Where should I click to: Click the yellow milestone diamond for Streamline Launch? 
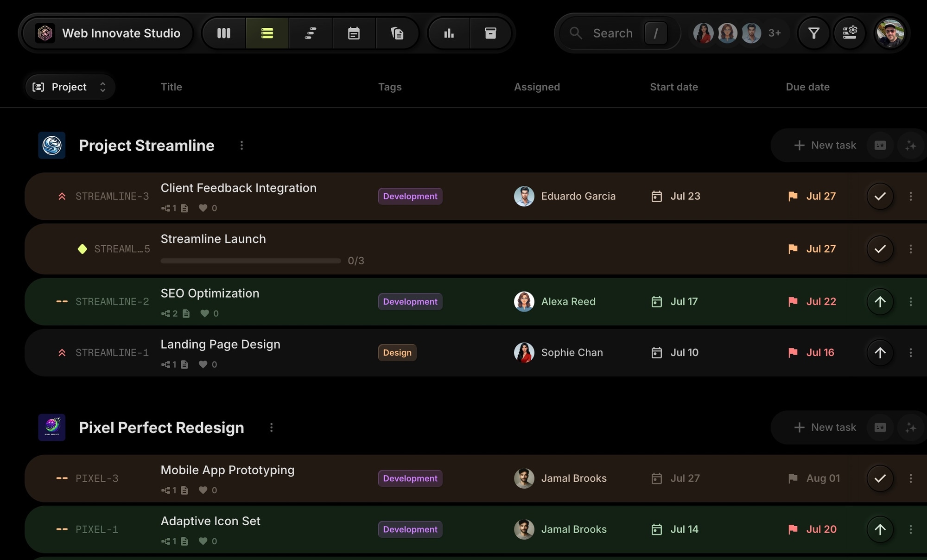82,249
